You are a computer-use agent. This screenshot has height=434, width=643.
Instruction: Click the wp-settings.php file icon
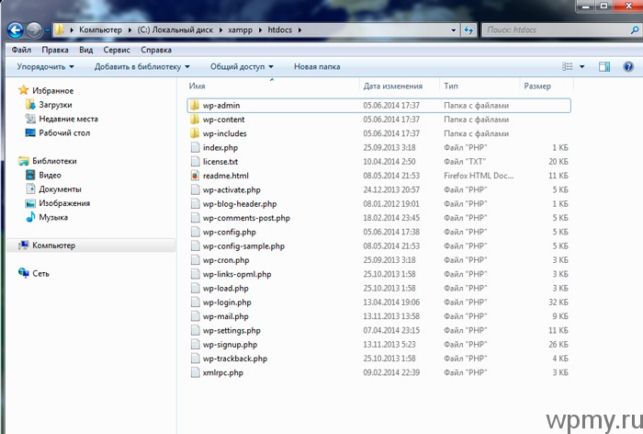coord(195,330)
